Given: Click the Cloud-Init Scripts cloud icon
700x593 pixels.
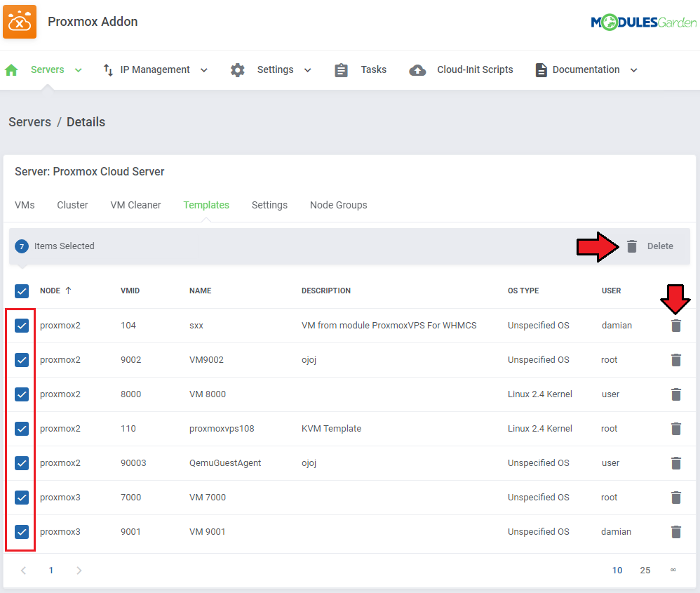Looking at the screenshot, I should tap(417, 70).
